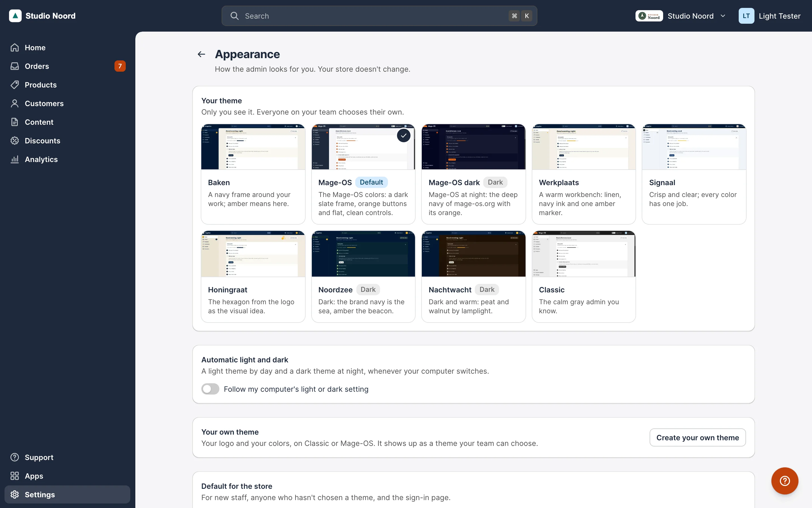Click Create your own theme button
The image size is (812, 508).
click(698, 437)
